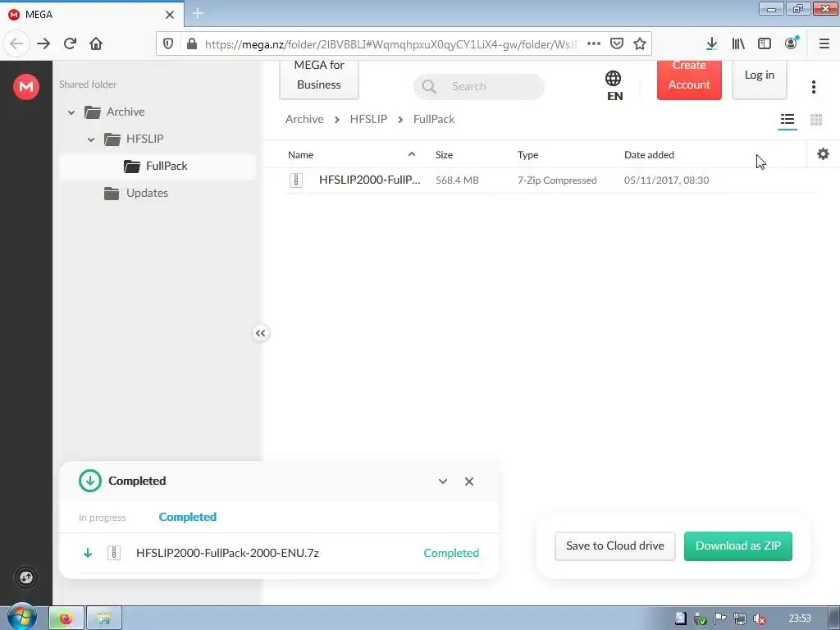Open the browser home page

point(96,44)
